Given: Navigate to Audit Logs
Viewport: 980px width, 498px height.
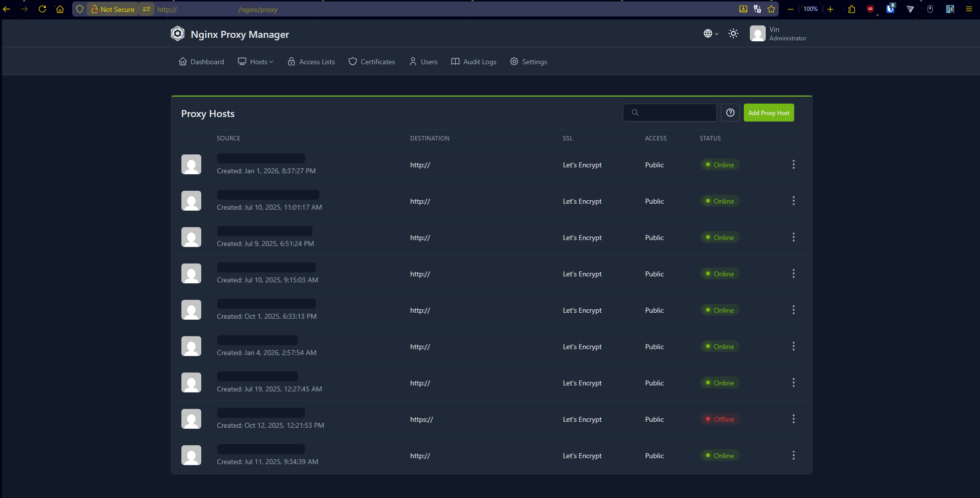Looking at the screenshot, I should click(474, 62).
